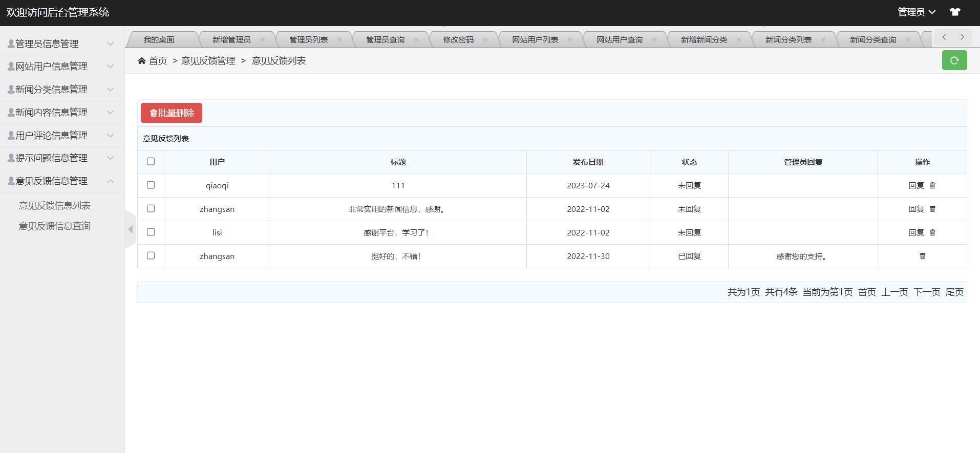Image resolution: width=980 pixels, height=453 pixels.
Task: Click the 111 title cell
Action: pyautogui.click(x=398, y=185)
